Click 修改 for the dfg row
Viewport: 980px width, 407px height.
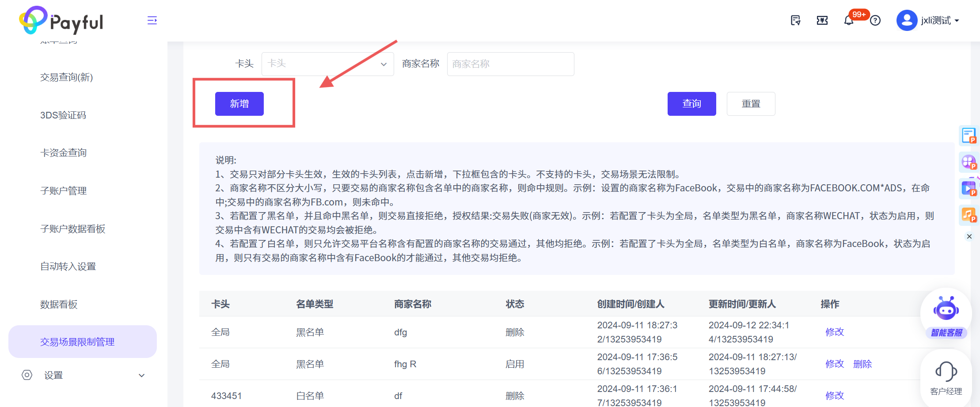(835, 332)
